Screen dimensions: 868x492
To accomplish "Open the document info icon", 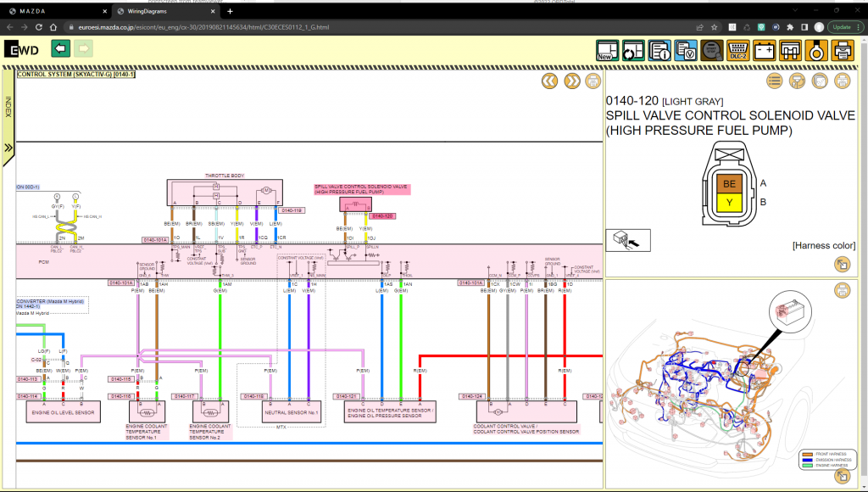I will pyautogui.click(x=659, y=50).
